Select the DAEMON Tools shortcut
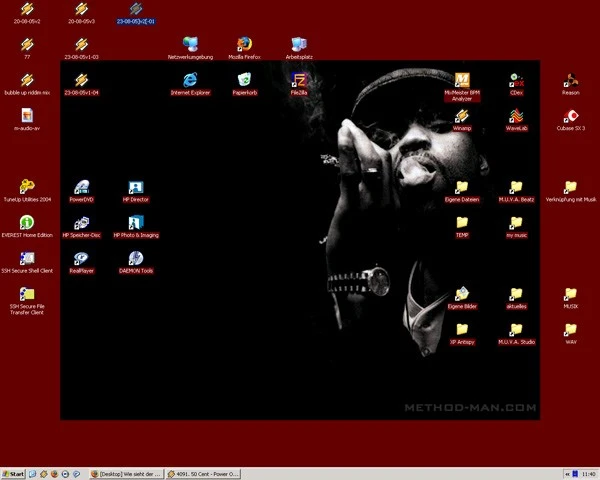 (x=136, y=259)
